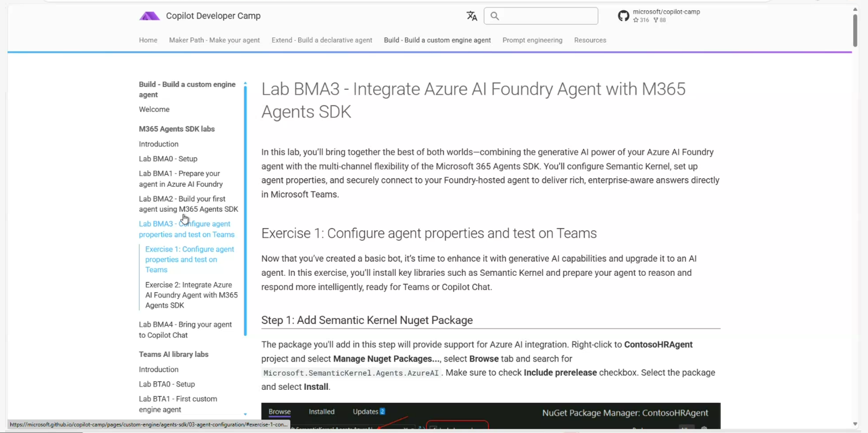Click the Copilot Developer Camp logo icon
Screen dimensions: 868x433
coord(150,16)
